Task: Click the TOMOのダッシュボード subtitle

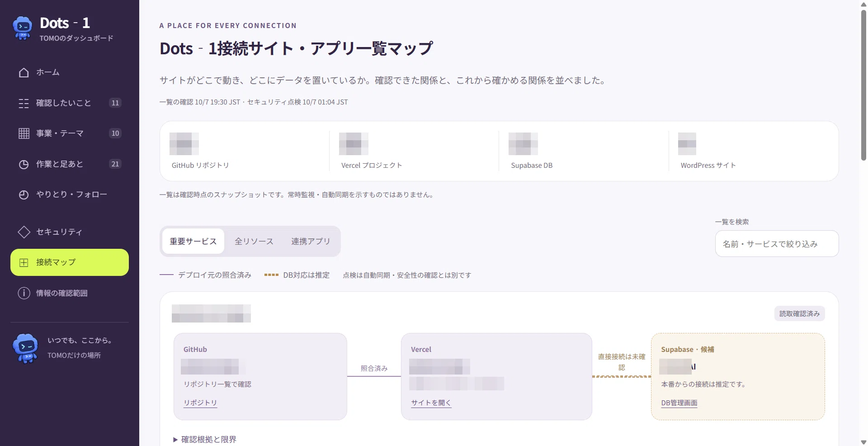Action: [x=76, y=38]
